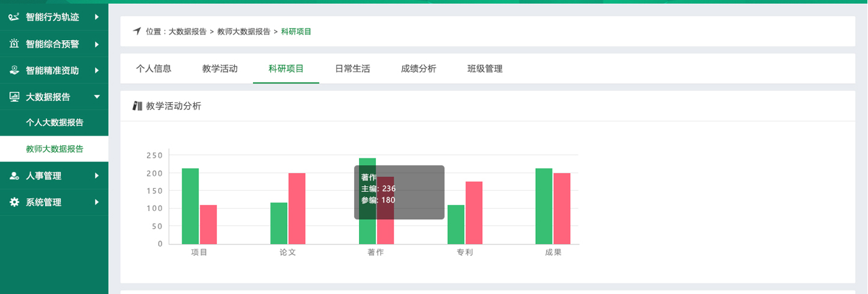Image resolution: width=868 pixels, height=294 pixels.
Task: Expand the 智能综合预警 menu arrow
Action: pyautogui.click(x=97, y=44)
